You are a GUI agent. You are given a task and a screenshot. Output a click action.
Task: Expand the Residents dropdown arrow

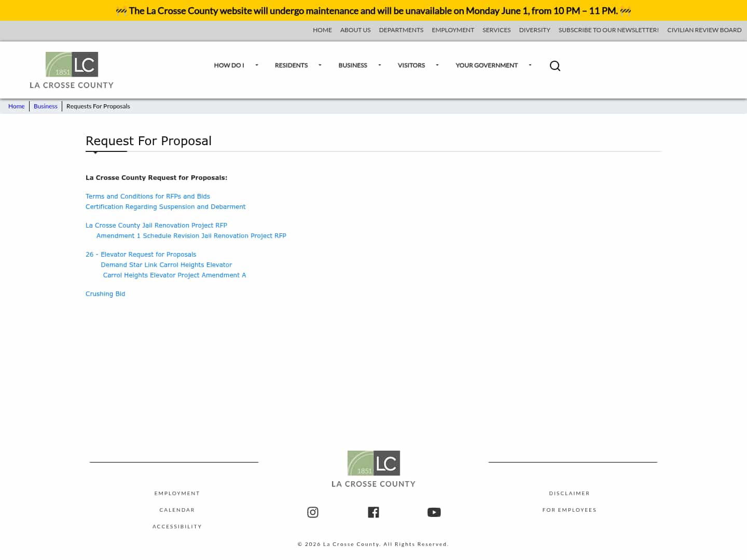pyautogui.click(x=320, y=65)
